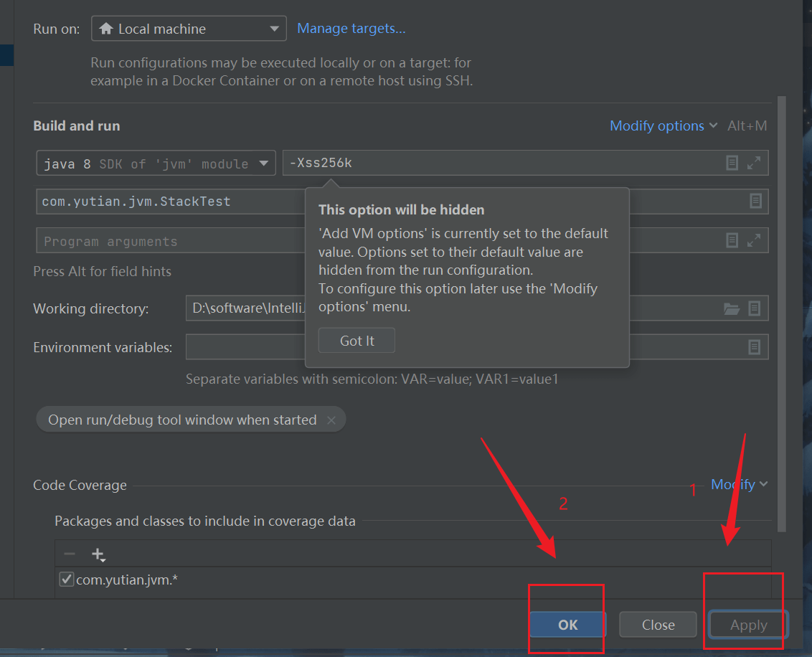Open the Environment variables editor icon
The width and height of the screenshot is (812, 657).
tap(755, 347)
